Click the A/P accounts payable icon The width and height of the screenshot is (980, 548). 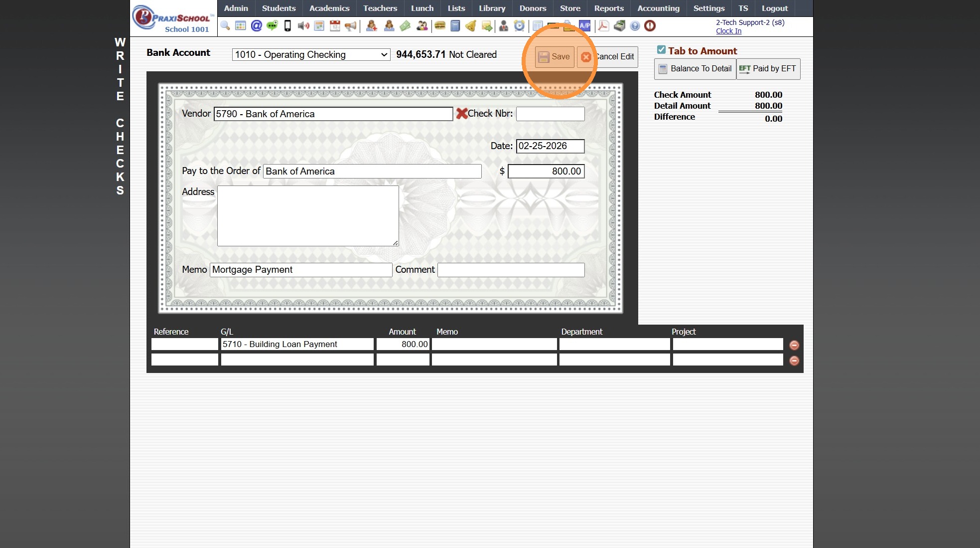[x=584, y=26]
